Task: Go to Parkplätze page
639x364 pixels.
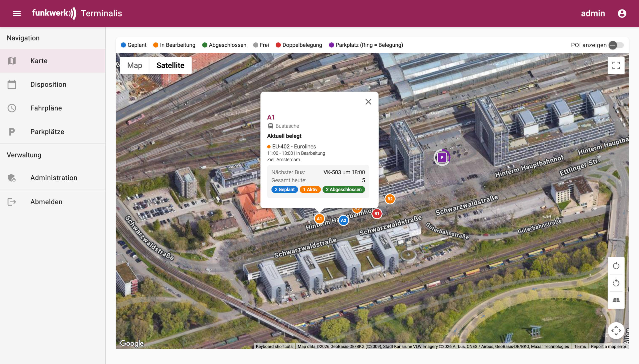Action: [47, 132]
